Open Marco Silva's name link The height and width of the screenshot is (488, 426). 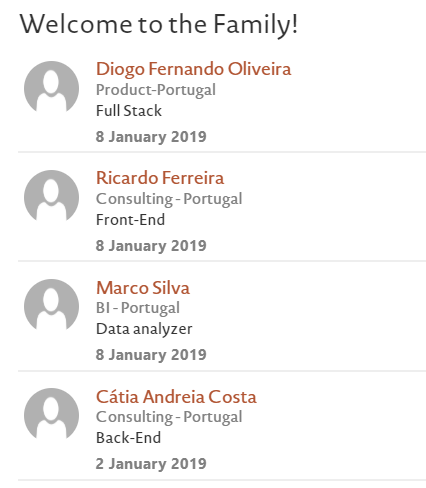point(143,288)
